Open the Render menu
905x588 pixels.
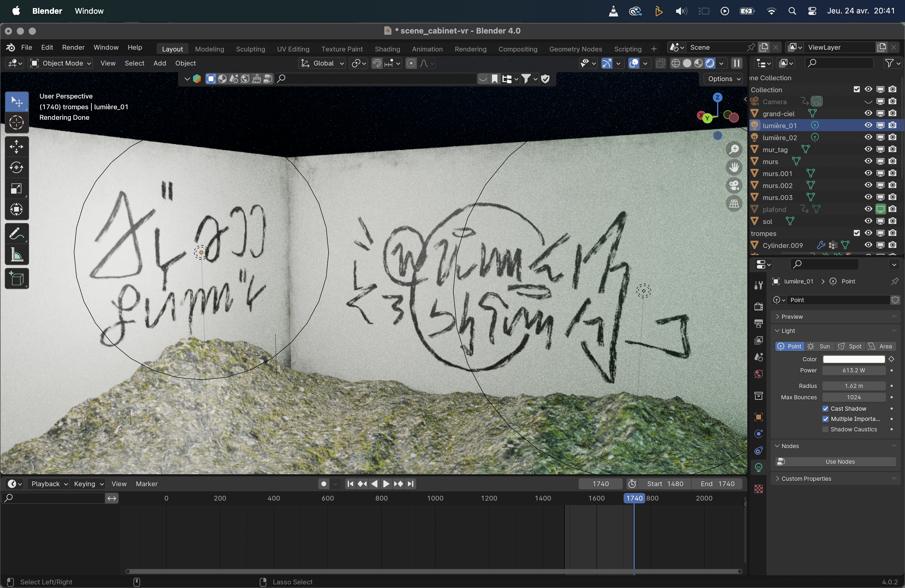click(x=73, y=47)
